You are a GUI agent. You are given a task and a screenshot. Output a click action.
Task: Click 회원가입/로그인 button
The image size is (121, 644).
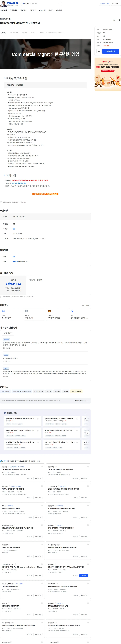[x=105, y=4]
